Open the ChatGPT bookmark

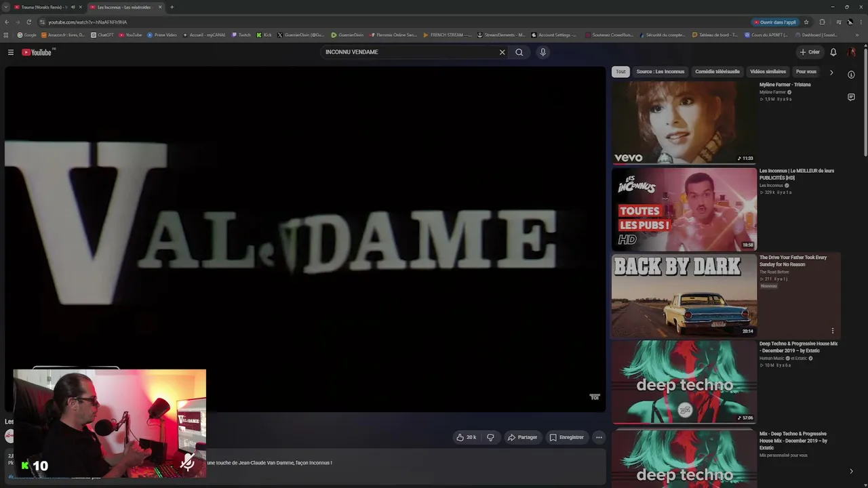click(102, 35)
